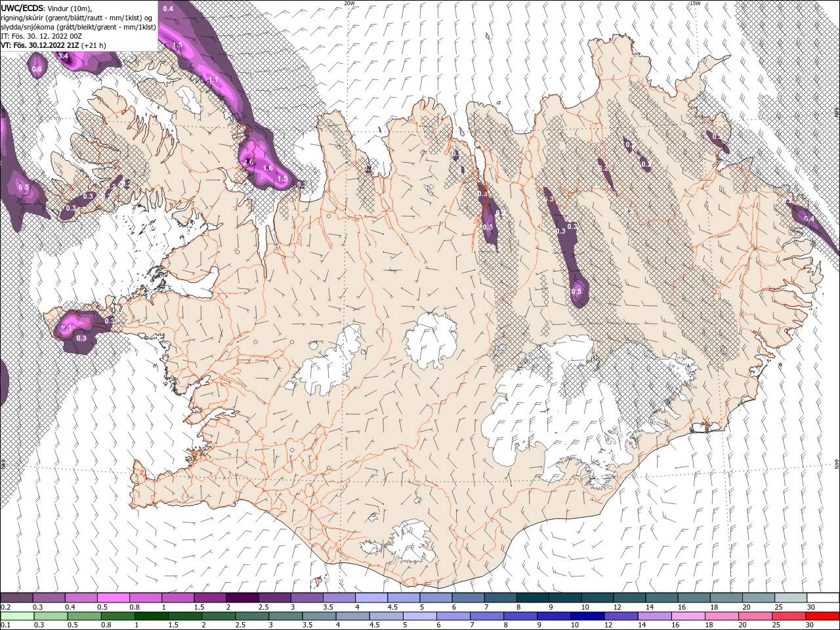840x630 pixels.
Task: Select the 'VT: Fös. 30.12.2022 21Z' valid time
Action: pos(41,45)
